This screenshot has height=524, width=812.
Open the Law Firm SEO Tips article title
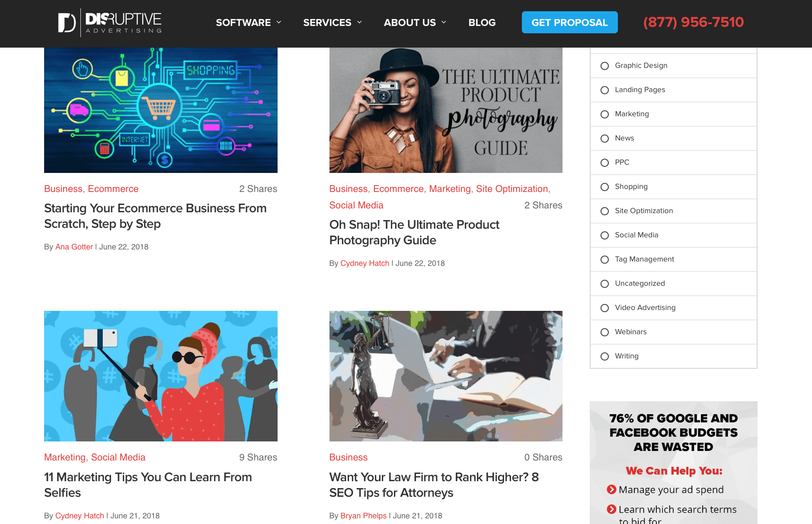pyautogui.click(x=434, y=485)
